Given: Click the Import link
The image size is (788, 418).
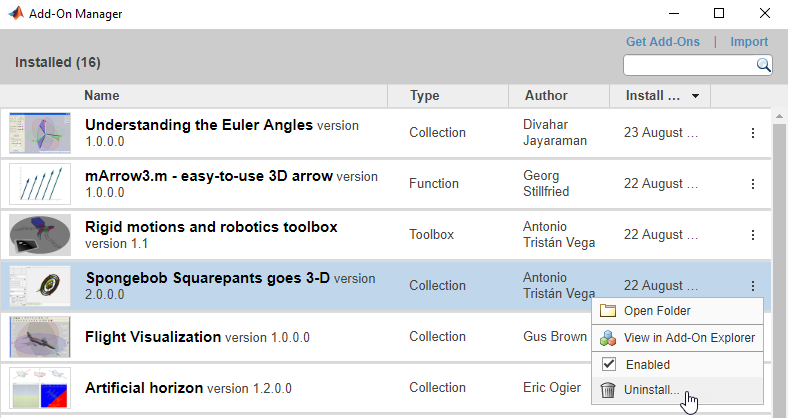Looking at the screenshot, I should click(749, 42).
